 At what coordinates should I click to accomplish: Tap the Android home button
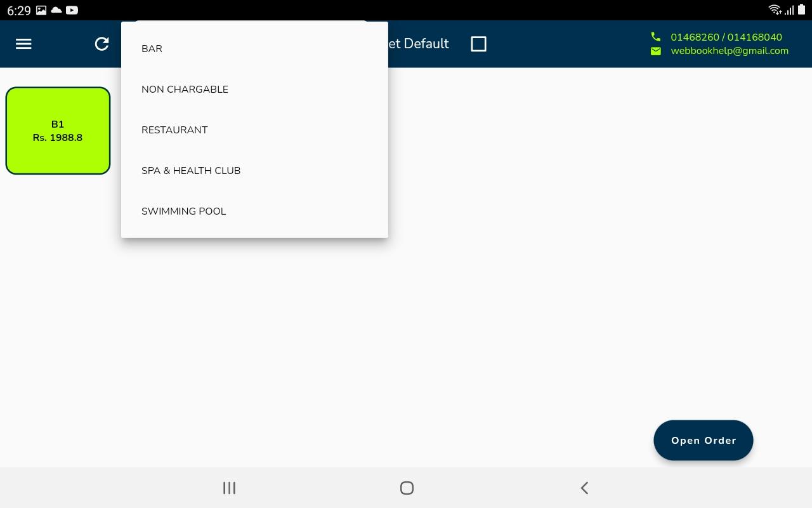coord(407,488)
